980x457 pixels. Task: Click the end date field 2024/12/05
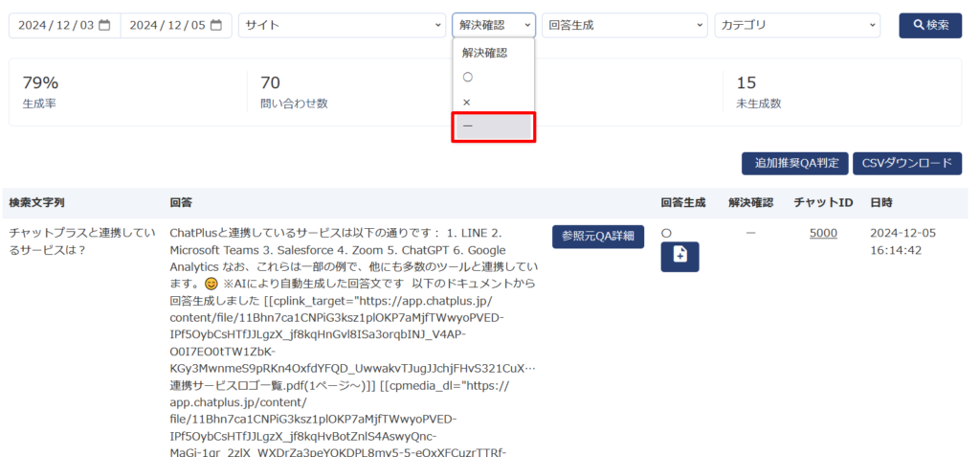point(167,26)
